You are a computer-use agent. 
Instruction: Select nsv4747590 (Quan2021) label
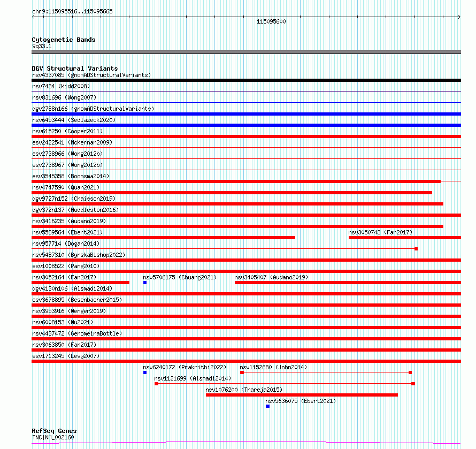click(66, 187)
